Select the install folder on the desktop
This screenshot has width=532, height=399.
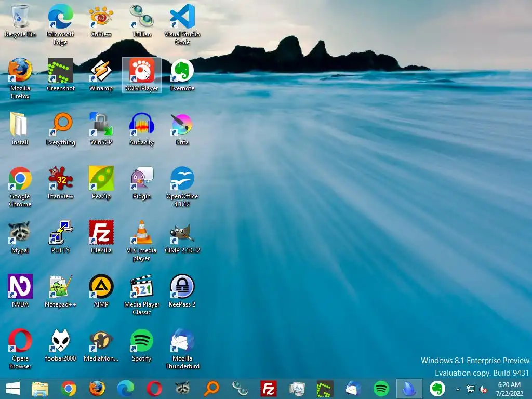click(20, 129)
